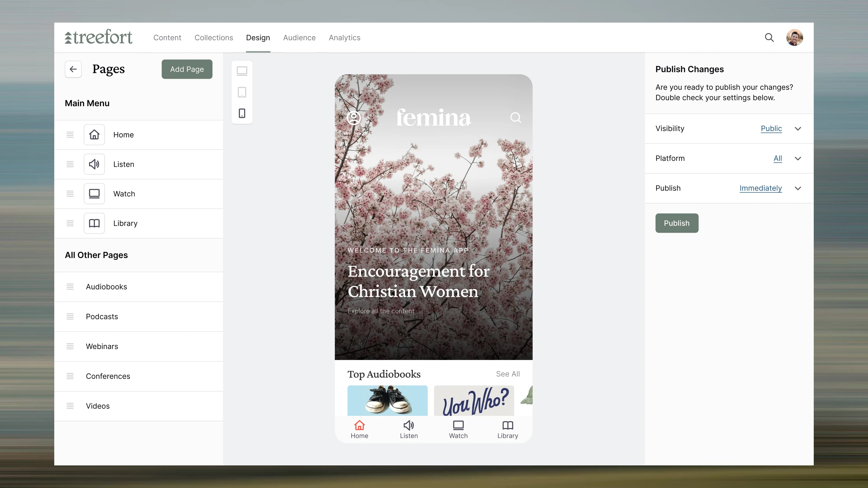Open the Content tab
The width and height of the screenshot is (868, 488).
pyautogui.click(x=167, y=38)
